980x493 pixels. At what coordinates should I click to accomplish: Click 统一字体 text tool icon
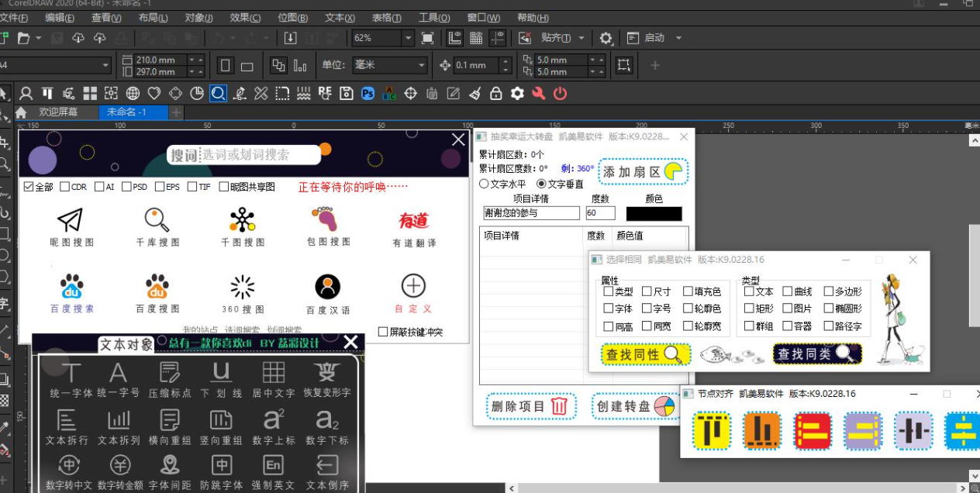(x=71, y=373)
